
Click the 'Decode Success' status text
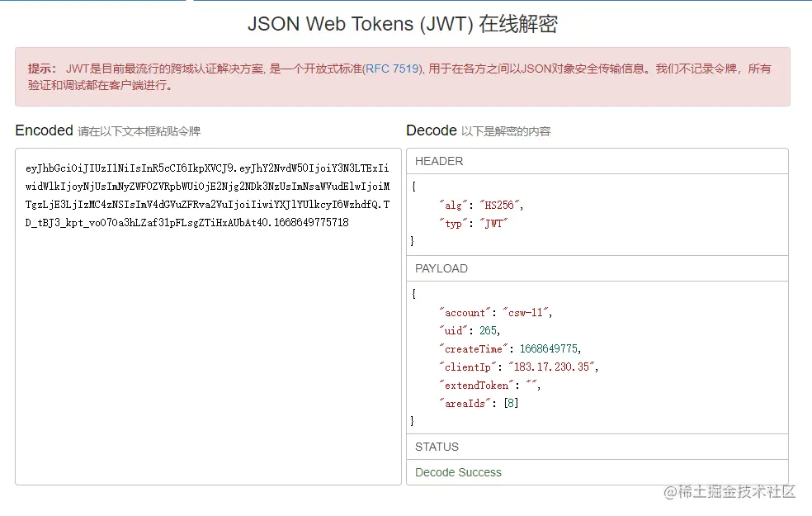pos(458,472)
